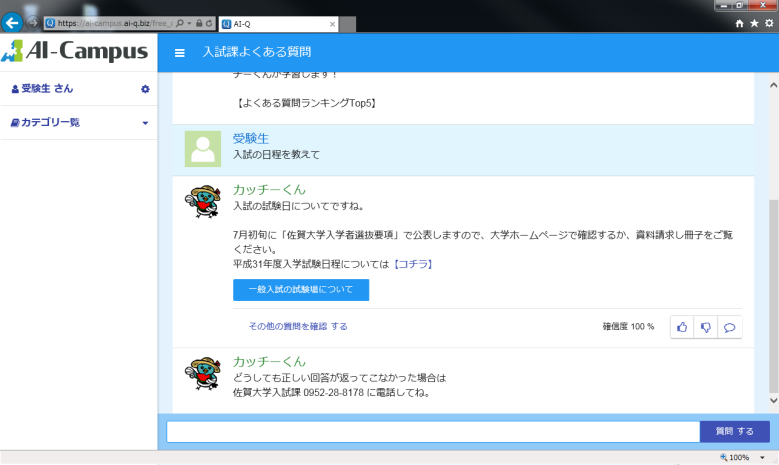Click the browser home icon
Image resolution: width=779 pixels, height=465 pixels.
(x=739, y=23)
